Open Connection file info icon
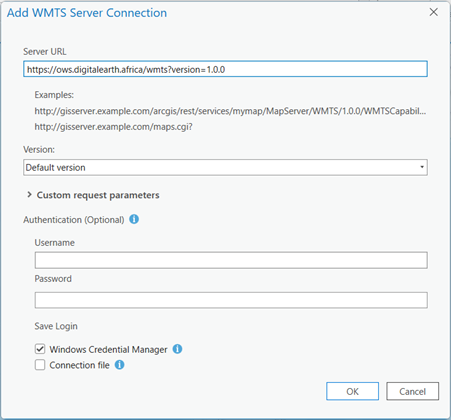Image resolution: width=451 pixels, height=420 pixels. pos(120,365)
